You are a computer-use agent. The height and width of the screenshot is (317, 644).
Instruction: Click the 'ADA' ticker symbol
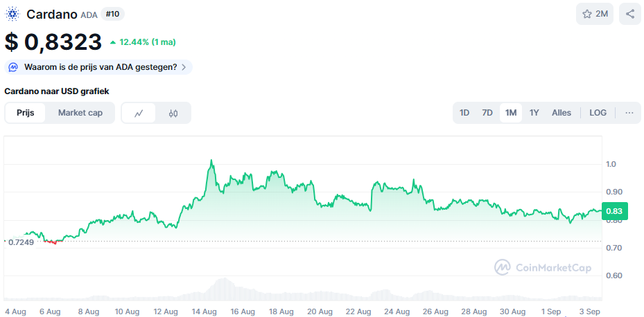tap(89, 15)
